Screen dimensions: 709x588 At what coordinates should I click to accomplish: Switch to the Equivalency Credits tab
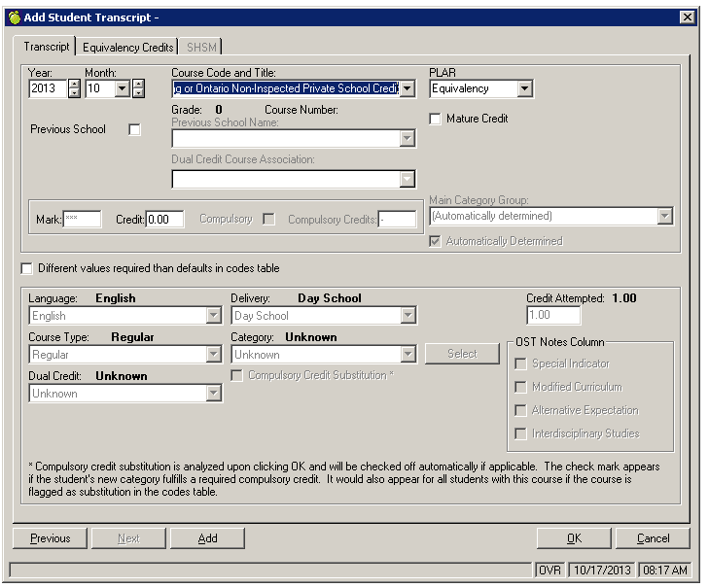pos(128,47)
